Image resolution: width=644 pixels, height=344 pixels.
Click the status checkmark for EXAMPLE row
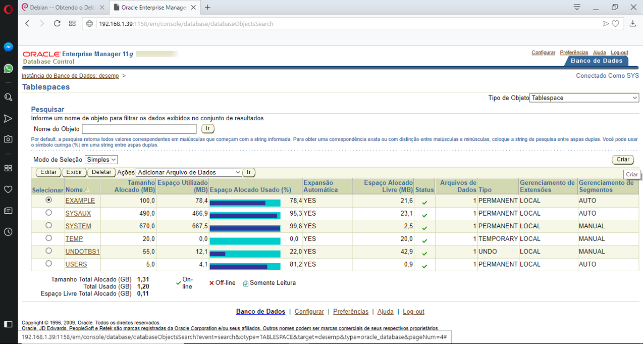(x=424, y=203)
